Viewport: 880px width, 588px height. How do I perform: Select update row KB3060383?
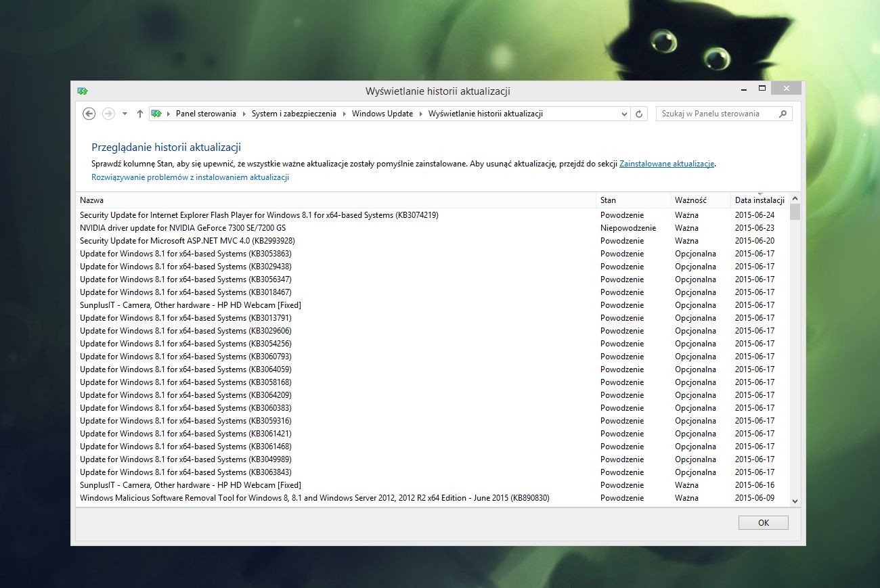point(432,408)
